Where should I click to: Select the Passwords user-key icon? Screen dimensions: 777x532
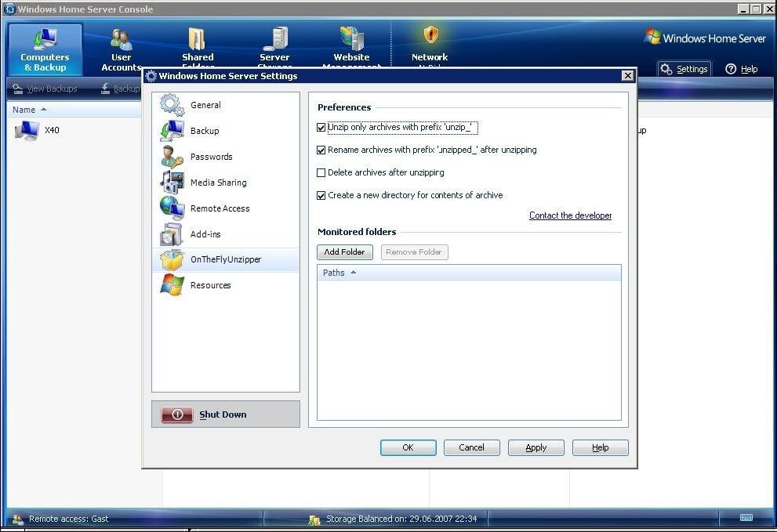click(x=172, y=157)
